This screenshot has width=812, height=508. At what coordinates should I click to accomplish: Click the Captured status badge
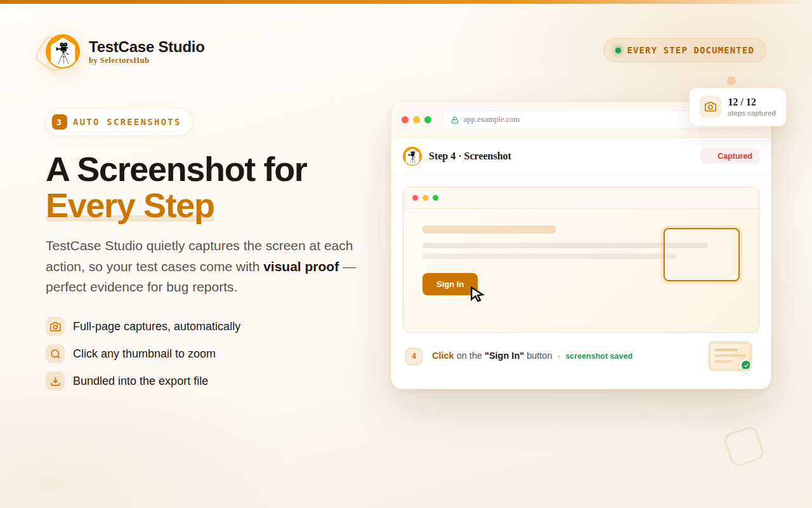[730, 156]
